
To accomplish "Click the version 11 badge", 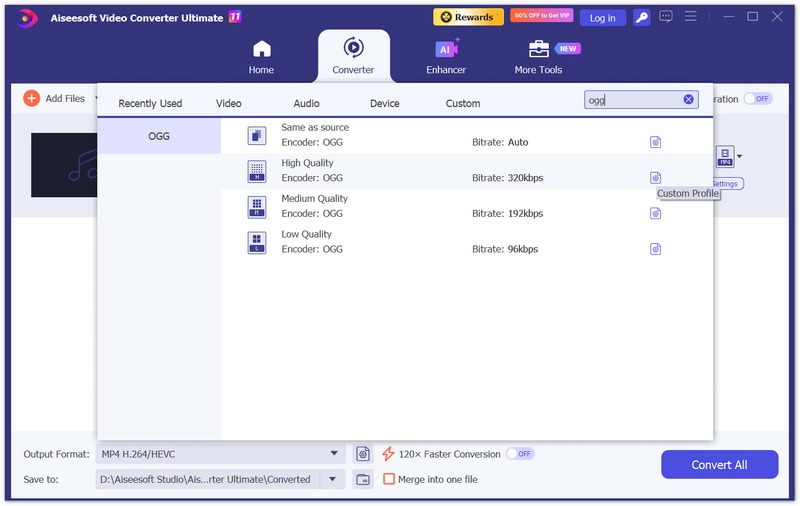I will tap(235, 17).
